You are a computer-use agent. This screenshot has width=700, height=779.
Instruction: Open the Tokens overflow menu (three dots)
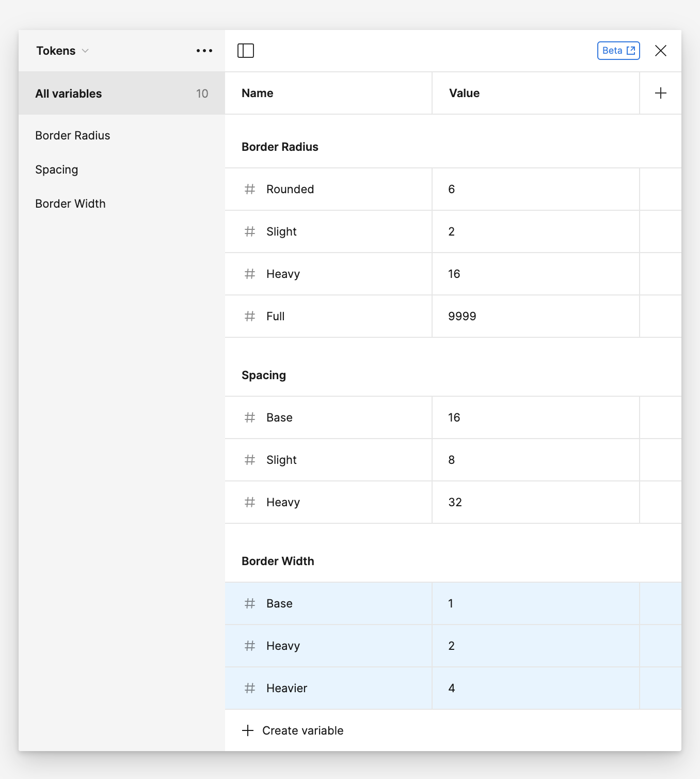coord(204,50)
